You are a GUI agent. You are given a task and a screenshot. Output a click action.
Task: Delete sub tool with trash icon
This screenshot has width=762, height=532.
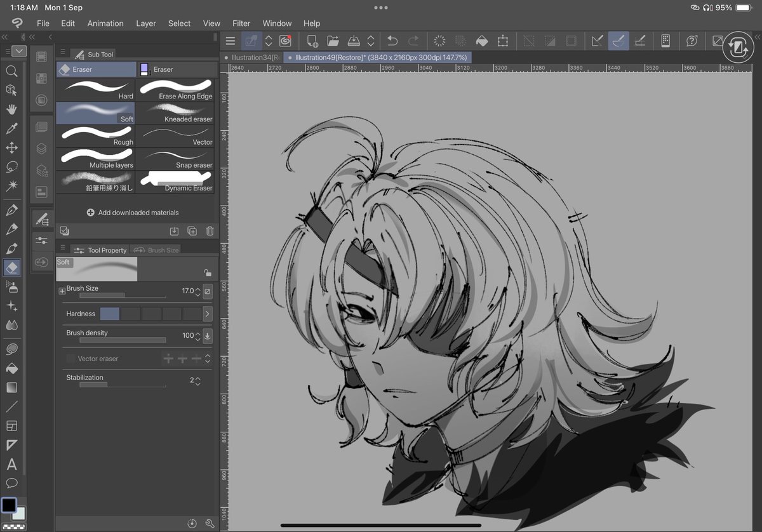point(210,231)
